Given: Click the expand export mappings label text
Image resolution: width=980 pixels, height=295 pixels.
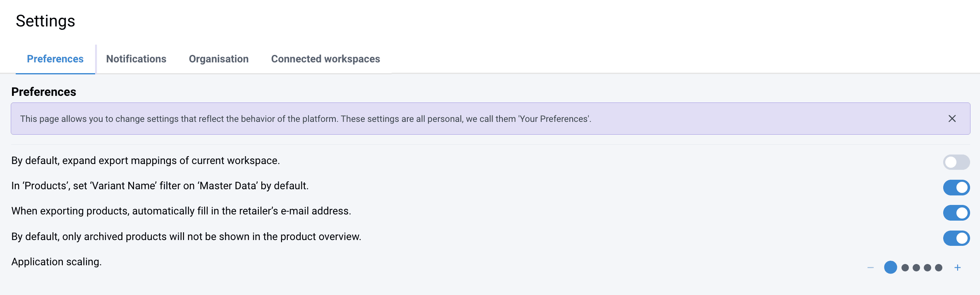Looking at the screenshot, I should [146, 161].
